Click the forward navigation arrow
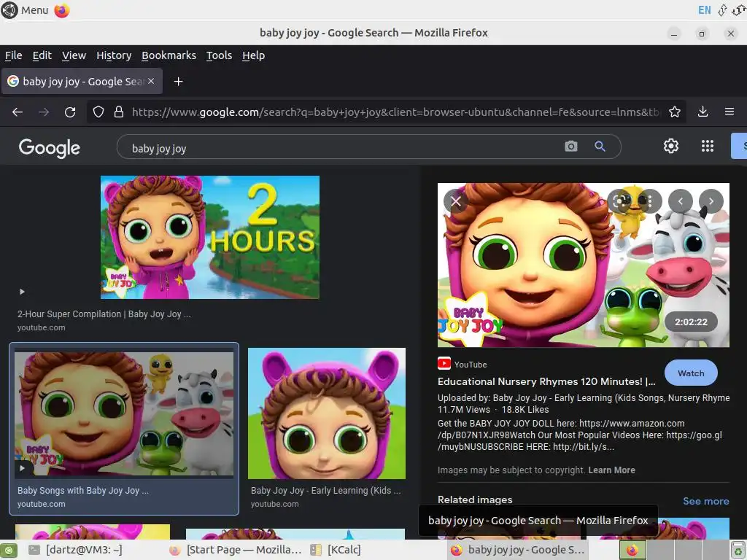747x560 pixels. point(44,112)
